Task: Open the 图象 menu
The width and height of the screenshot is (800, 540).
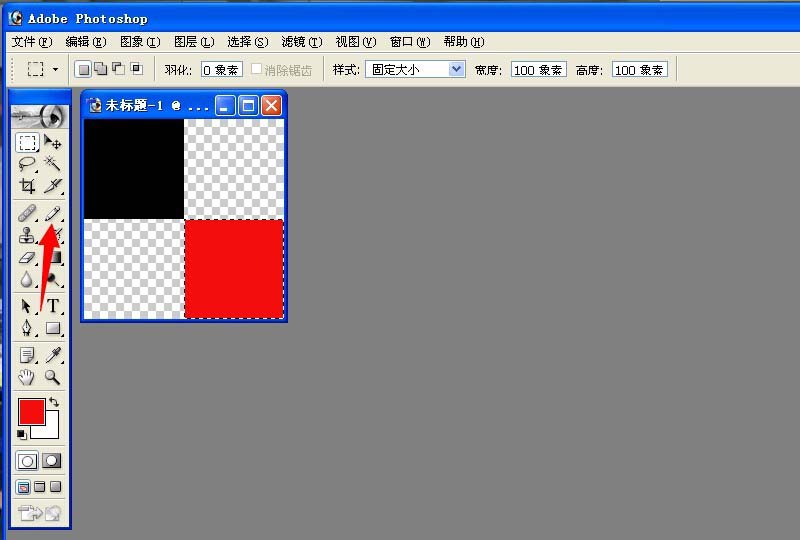Action: 140,42
